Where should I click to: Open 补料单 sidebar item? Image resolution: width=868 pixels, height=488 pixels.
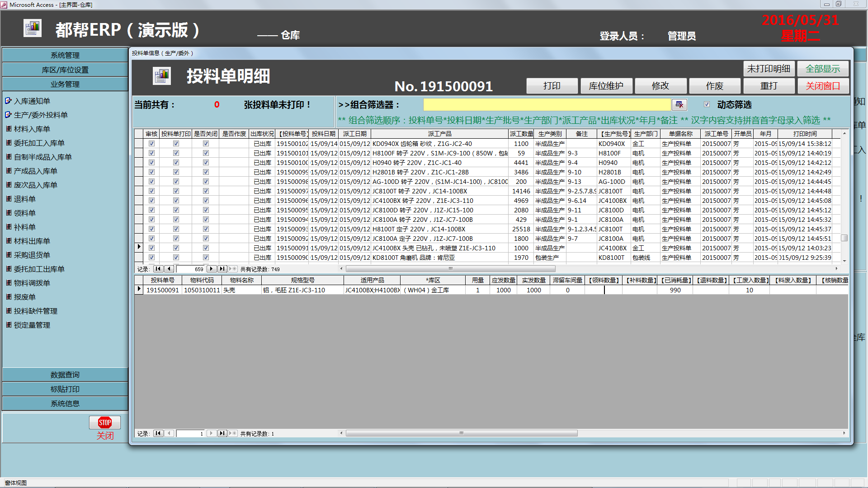click(x=25, y=227)
